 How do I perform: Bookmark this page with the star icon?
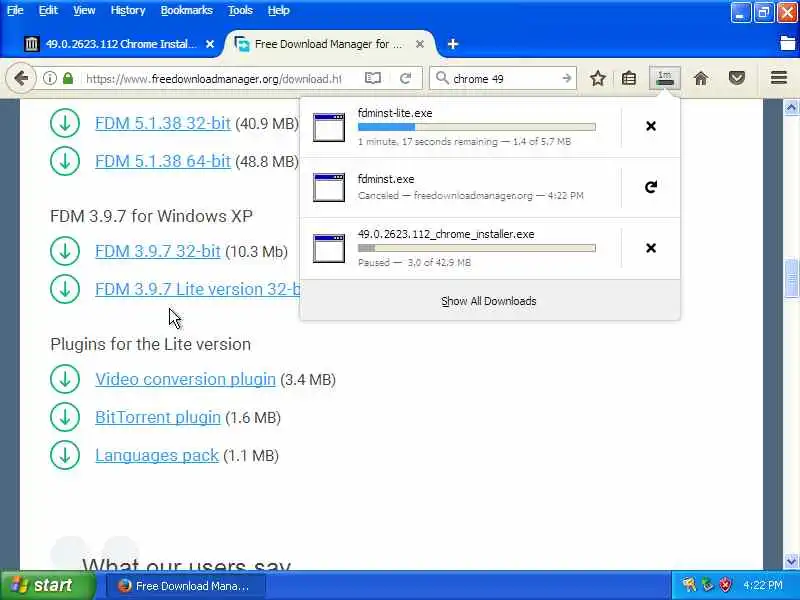click(x=598, y=79)
